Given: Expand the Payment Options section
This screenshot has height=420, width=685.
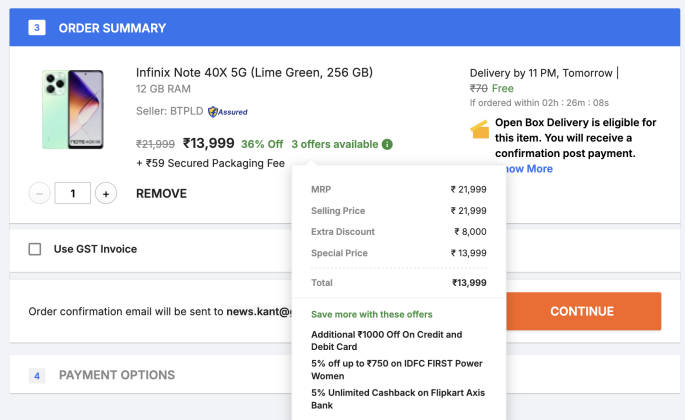Looking at the screenshot, I should point(116,375).
